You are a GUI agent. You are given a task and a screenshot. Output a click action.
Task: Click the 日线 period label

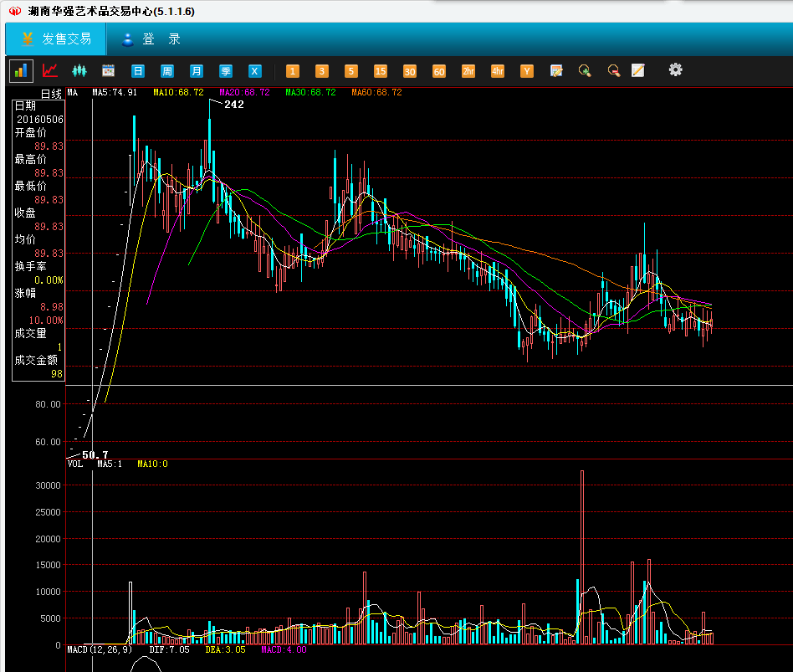pyautogui.click(x=51, y=94)
